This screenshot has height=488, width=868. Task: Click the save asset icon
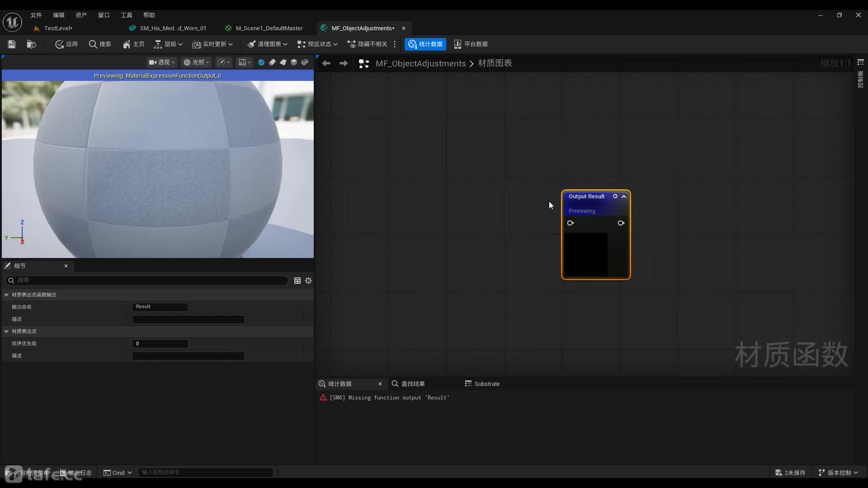click(12, 44)
